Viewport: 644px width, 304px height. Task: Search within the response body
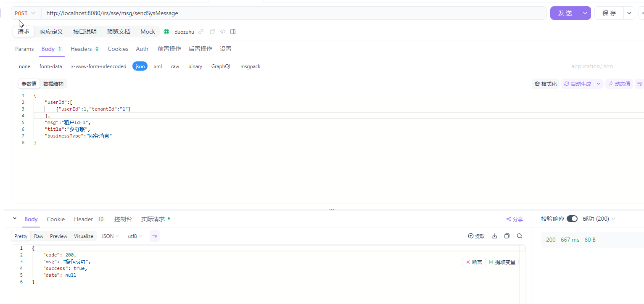(520, 236)
